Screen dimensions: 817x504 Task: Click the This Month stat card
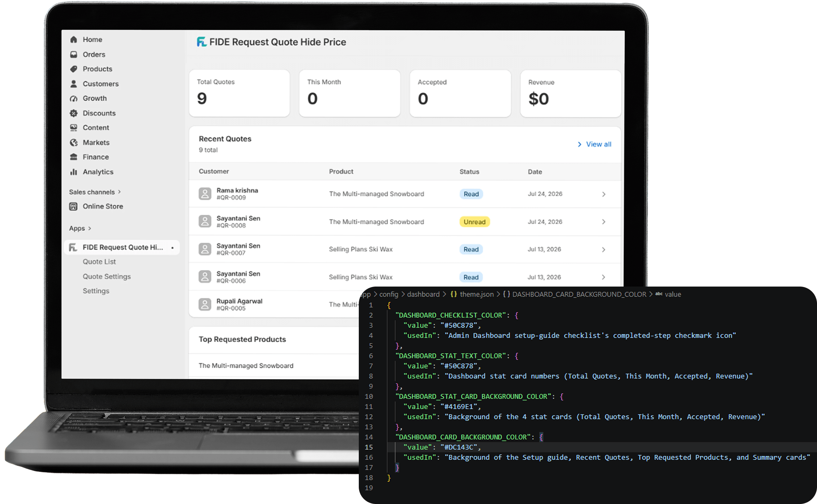[349, 93]
